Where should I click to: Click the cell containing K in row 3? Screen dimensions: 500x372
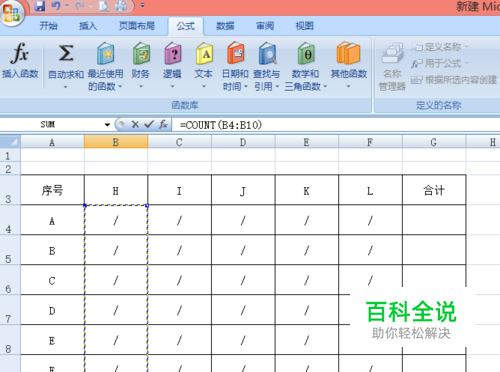click(x=307, y=190)
